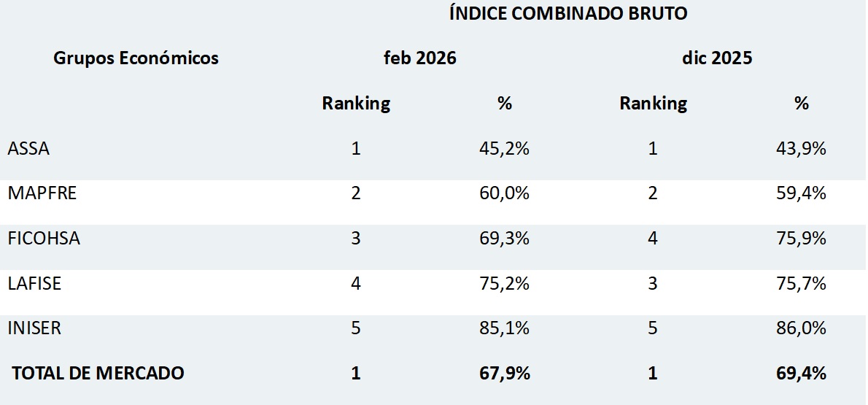
Task: Click the TOTAL DE MERCADO label
Action: (x=98, y=373)
